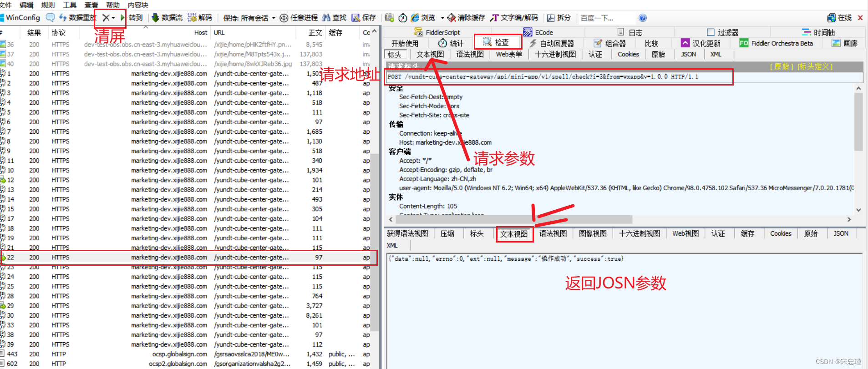
Task: Open the 文件 menu
Action: (x=6, y=5)
